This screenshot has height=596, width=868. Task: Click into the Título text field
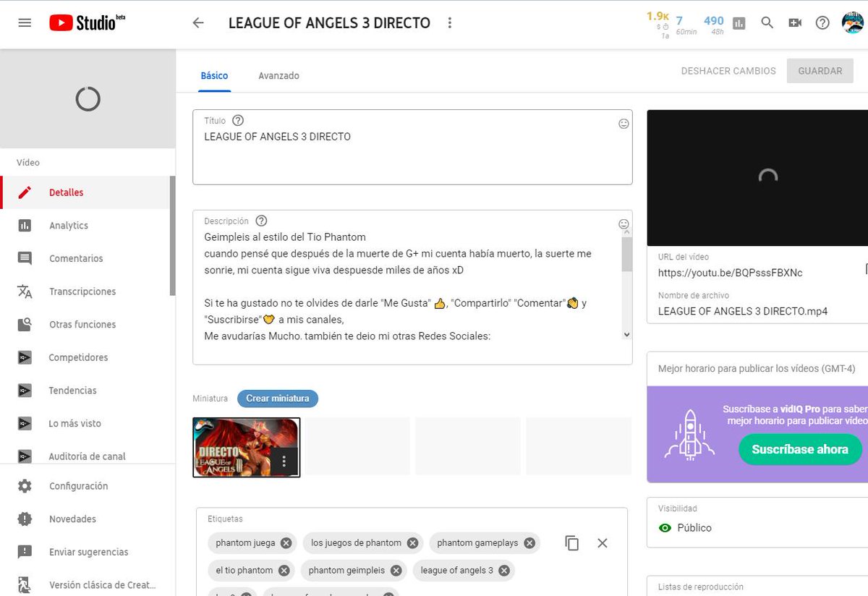412,147
